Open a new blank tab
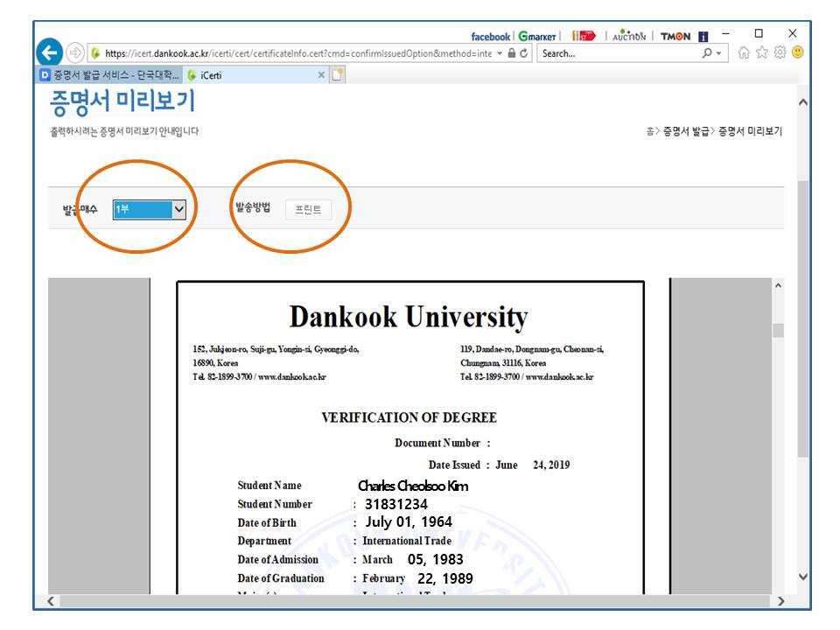This screenshot has width=840, height=630. click(x=338, y=75)
